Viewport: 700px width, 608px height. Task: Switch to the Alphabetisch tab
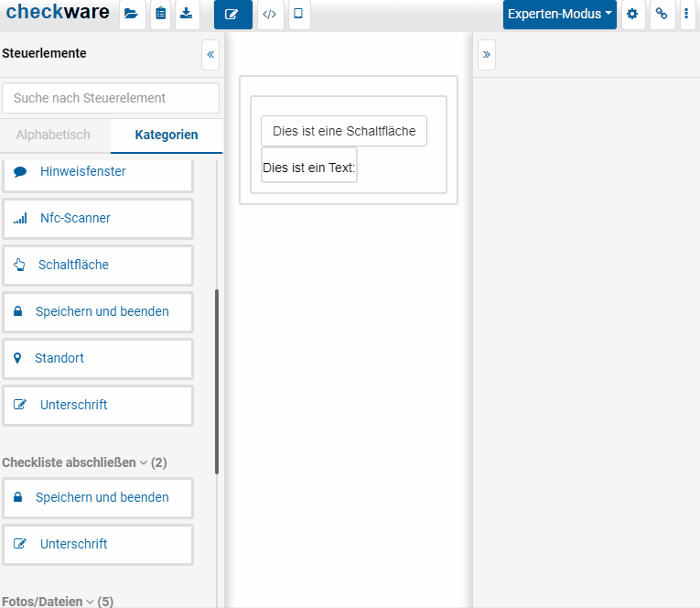pos(53,135)
